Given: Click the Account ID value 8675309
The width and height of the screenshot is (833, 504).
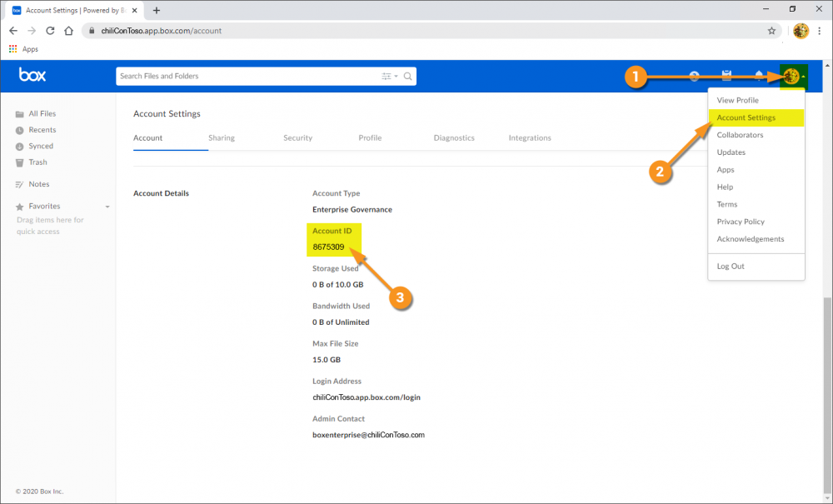Looking at the screenshot, I should (x=328, y=247).
